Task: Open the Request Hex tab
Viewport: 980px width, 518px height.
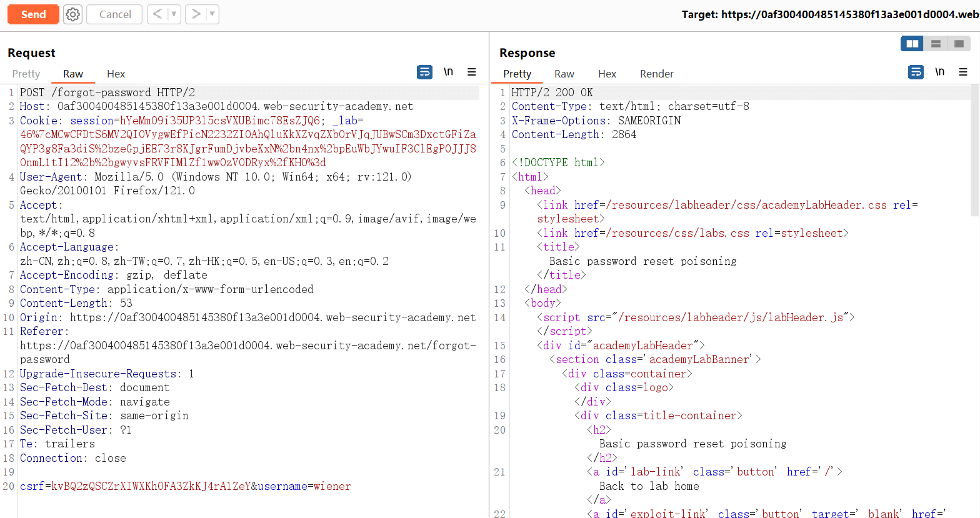Action: tap(116, 74)
